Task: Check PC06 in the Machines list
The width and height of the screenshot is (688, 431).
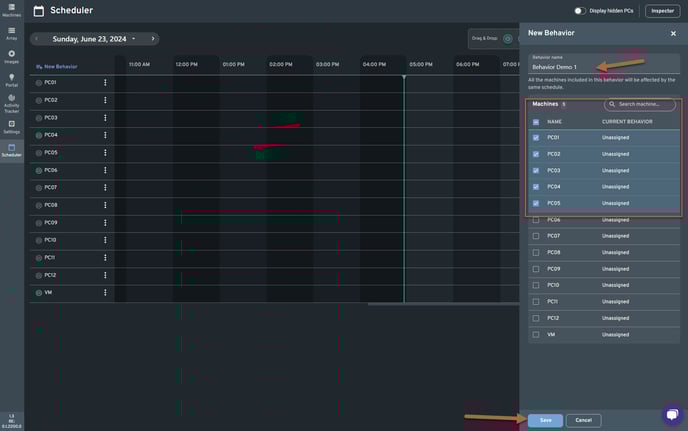Action: click(536, 220)
